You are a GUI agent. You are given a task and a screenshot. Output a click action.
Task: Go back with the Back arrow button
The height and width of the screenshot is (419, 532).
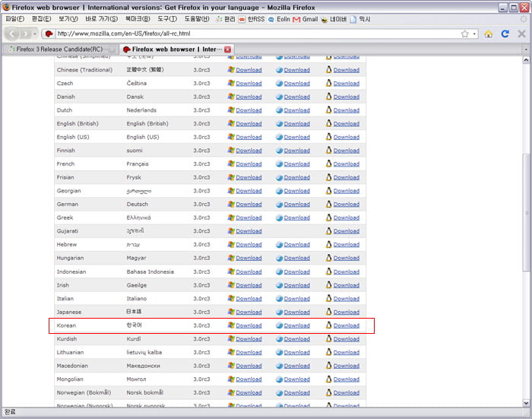[x=12, y=33]
